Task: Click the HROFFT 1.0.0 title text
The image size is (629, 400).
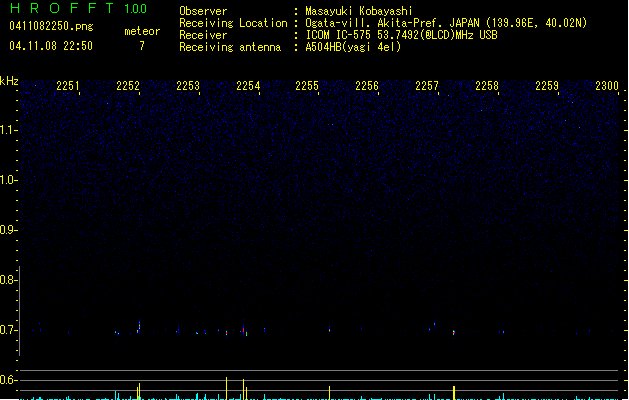Action: (x=78, y=8)
